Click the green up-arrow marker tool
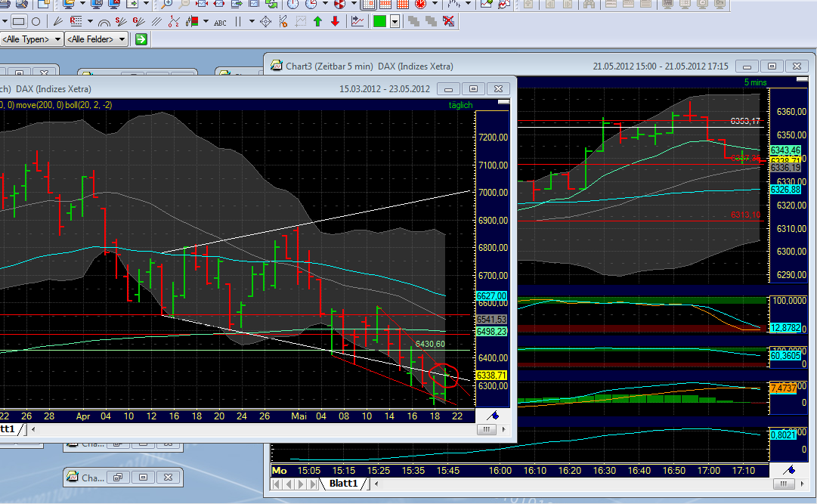817x504 pixels. click(x=319, y=21)
